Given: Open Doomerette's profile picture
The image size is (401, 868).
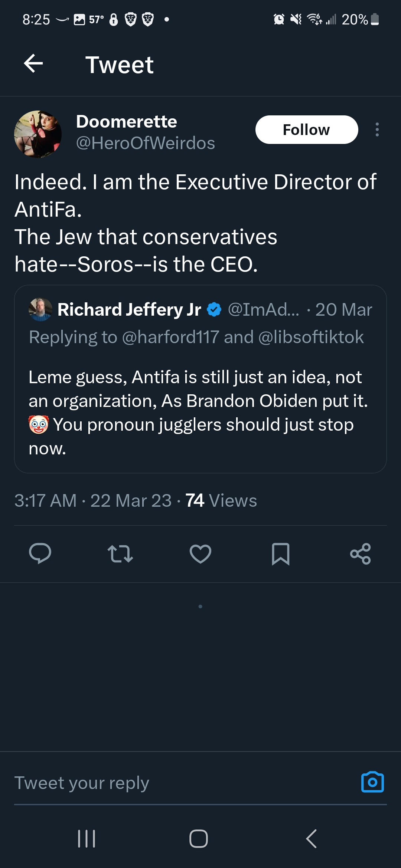Looking at the screenshot, I should (x=38, y=134).
